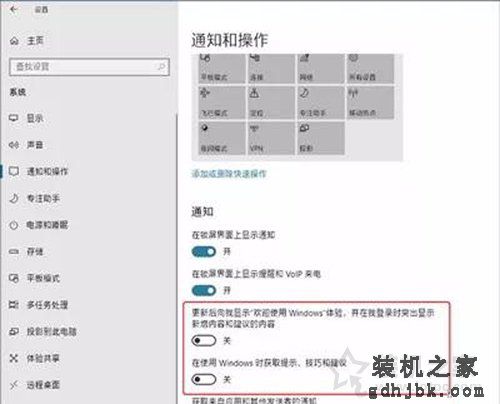Go to 主页 home icon
This screenshot has width=500, height=404.
tap(14, 41)
